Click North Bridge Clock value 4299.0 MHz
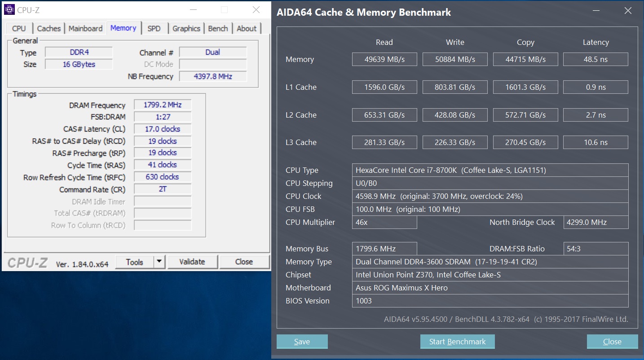644x360 pixels. click(596, 222)
